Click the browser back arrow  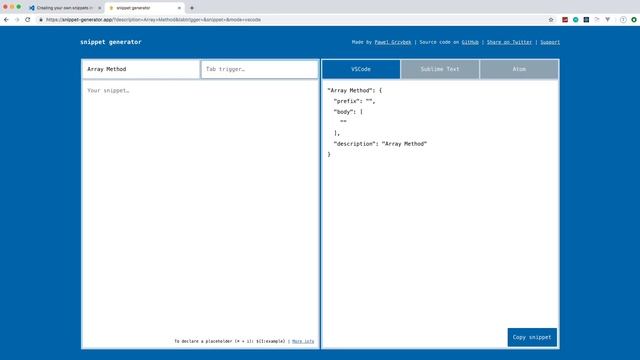[x=6, y=20]
